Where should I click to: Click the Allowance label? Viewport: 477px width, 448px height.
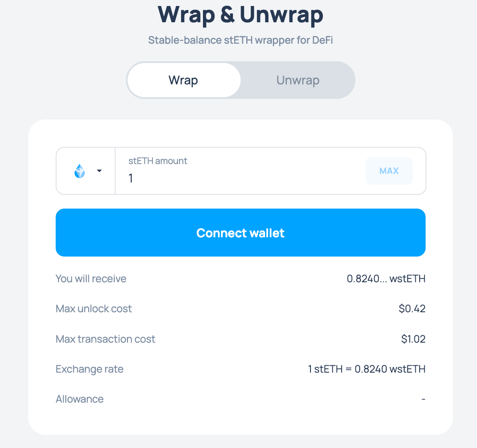pos(80,399)
